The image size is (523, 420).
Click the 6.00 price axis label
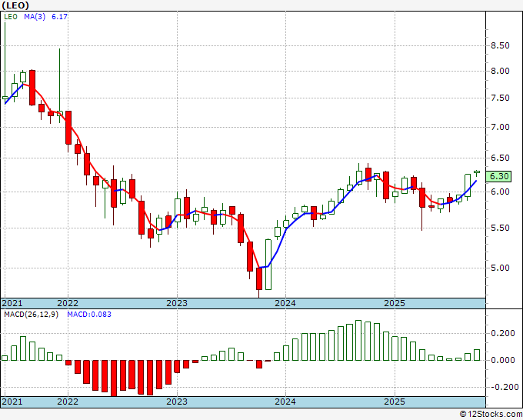pos(500,192)
